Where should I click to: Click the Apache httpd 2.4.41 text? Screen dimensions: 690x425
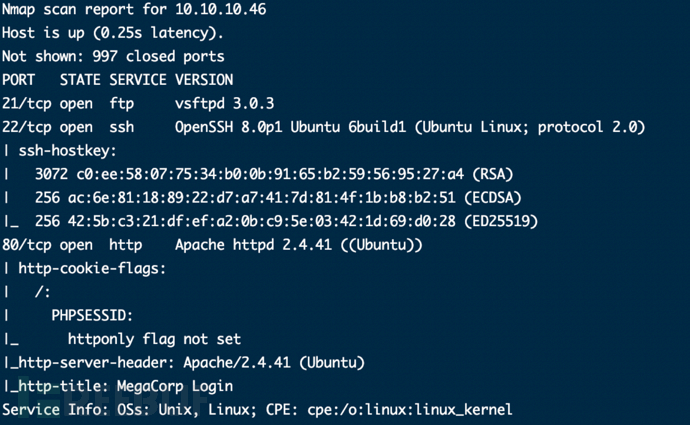tap(253, 245)
